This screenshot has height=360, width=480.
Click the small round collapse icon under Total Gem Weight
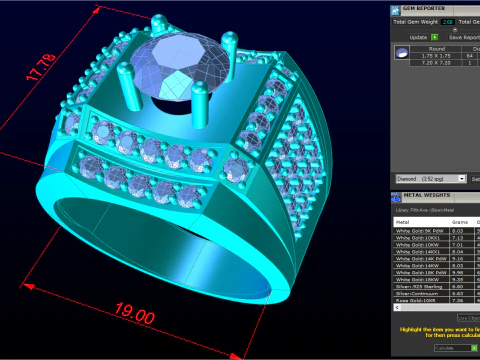pos(455,29)
